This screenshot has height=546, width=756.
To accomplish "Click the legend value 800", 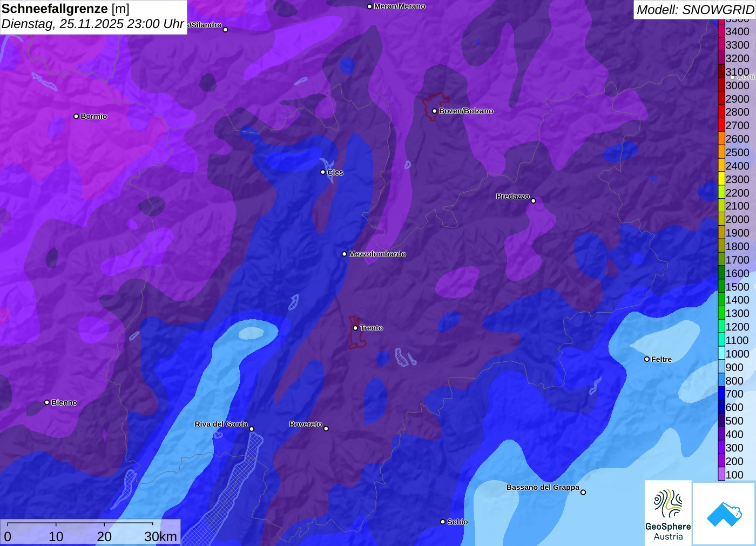I will (734, 381).
